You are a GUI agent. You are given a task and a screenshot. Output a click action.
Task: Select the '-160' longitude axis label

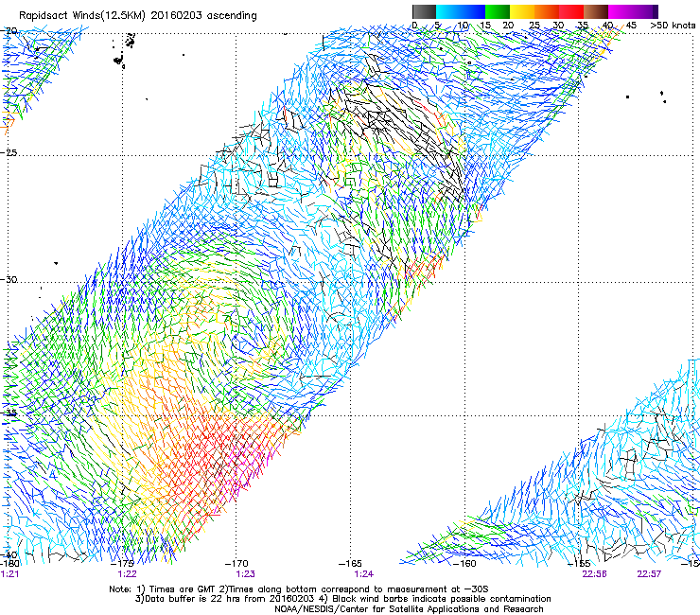(x=464, y=564)
